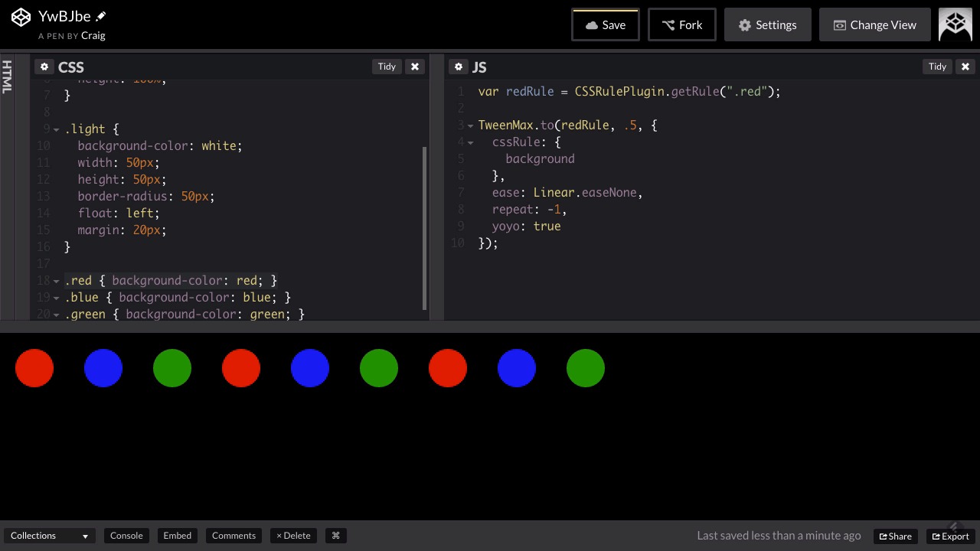Open pen Settings
The height and width of the screenshot is (551, 980).
click(x=768, y=24)
